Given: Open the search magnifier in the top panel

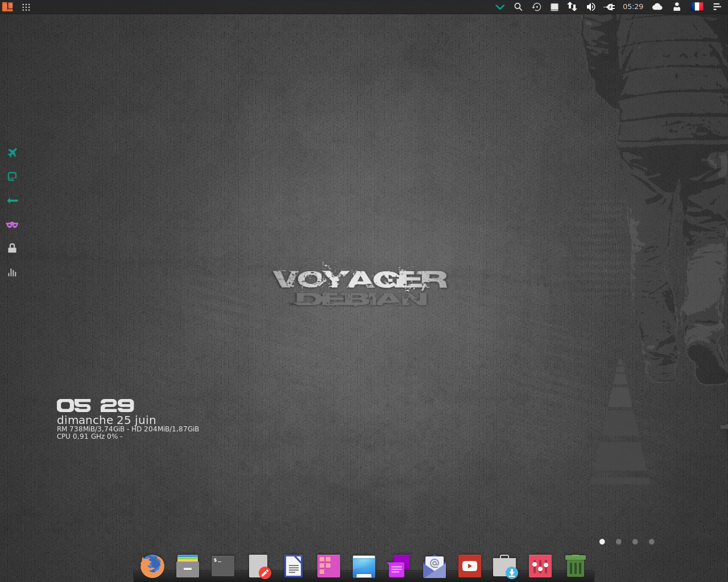Looking at the screenshot, I should [518, 7].
